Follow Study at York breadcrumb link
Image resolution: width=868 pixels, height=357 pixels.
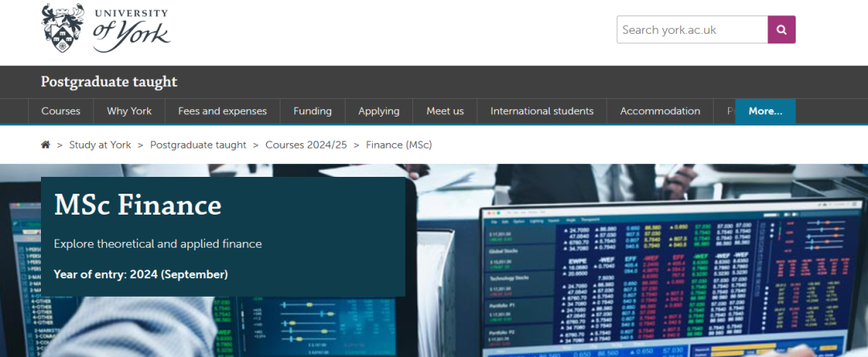[100, 145]
